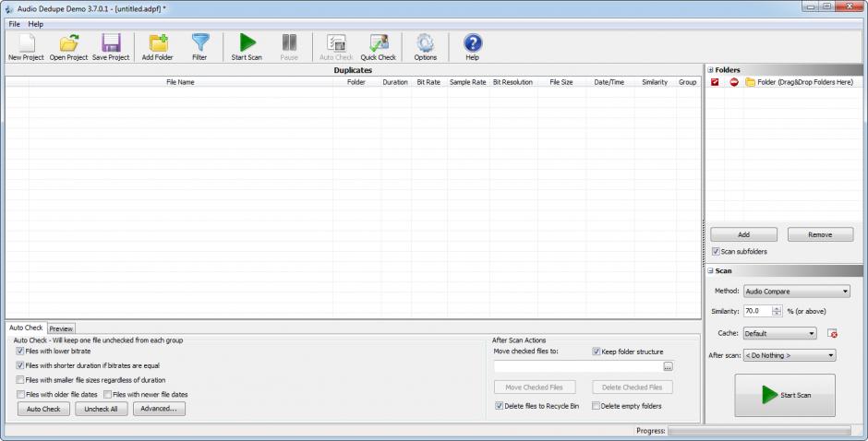Switch to the Auto Check tab
The height and width of the screenshot is (441, 868).
[26, 328]
